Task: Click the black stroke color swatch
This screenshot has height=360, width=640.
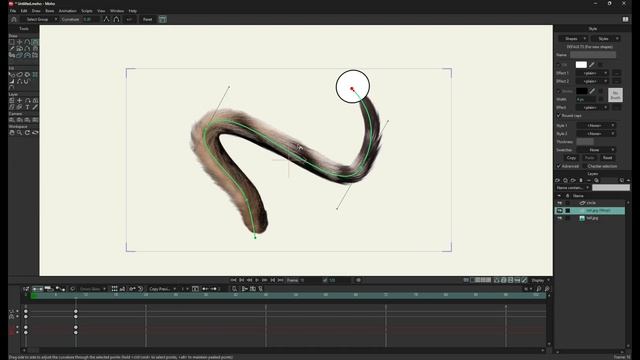Action: 581,91
